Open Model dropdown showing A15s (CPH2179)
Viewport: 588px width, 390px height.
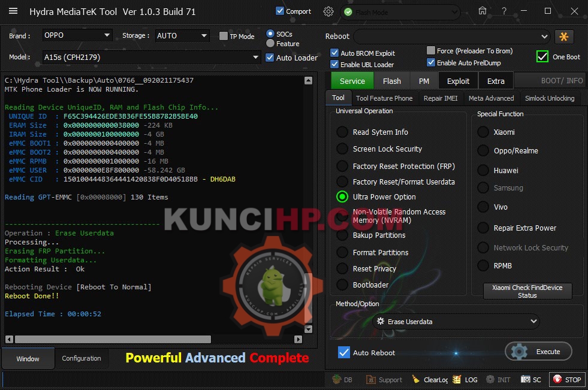pyautogui.click(x=152, y=58)
